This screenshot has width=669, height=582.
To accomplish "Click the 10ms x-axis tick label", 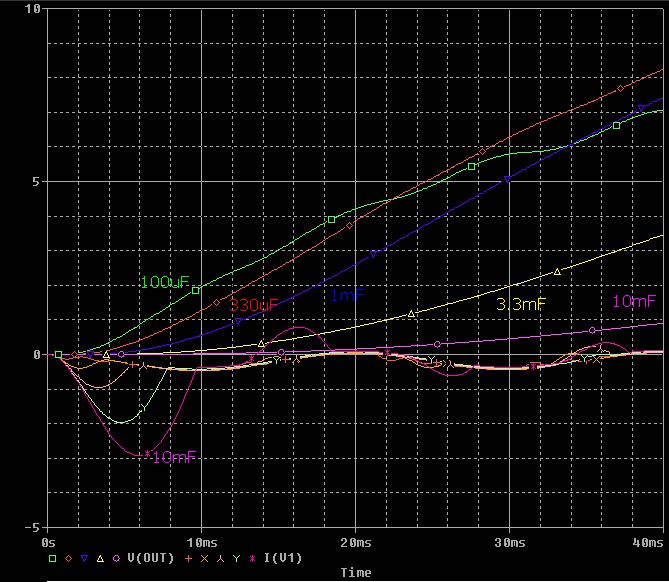I will tap(202, 543).
